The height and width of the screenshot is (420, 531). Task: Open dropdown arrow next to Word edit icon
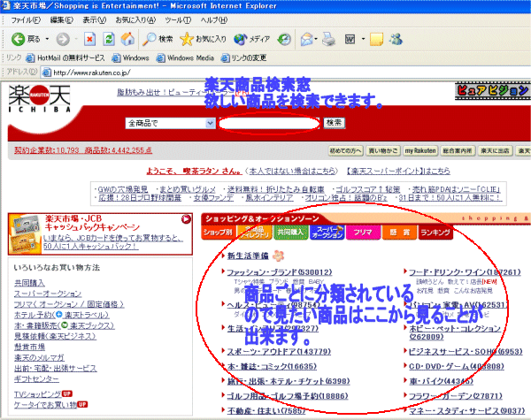point(363,39)
